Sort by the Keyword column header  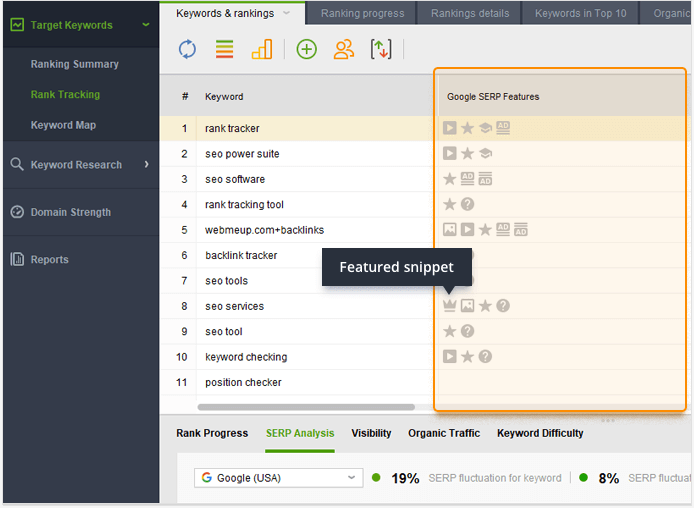click(224, 96)
